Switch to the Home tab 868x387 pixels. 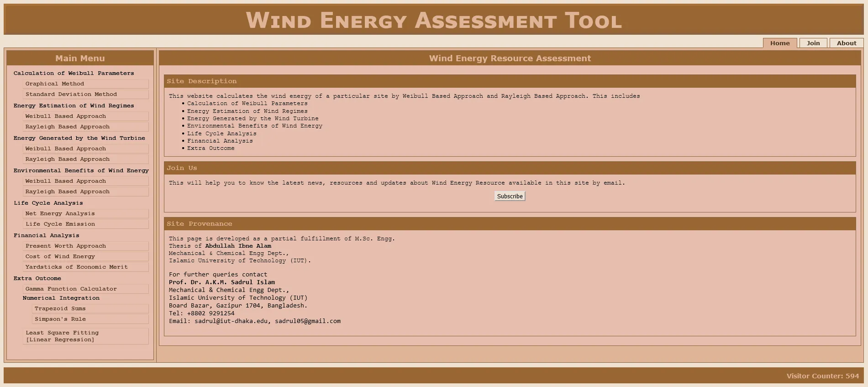[x=779, y=43]
